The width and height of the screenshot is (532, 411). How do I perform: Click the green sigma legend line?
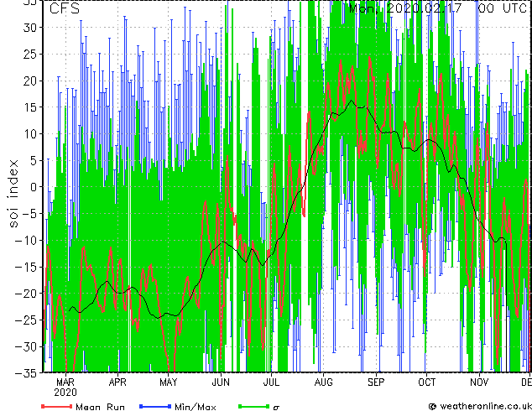[254, 406]
